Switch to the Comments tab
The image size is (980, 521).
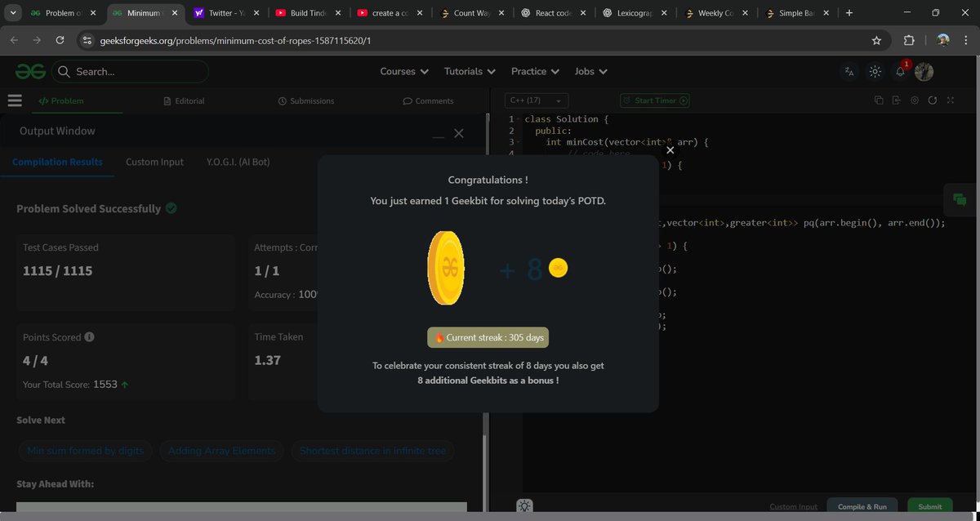(x=428, y=101)
